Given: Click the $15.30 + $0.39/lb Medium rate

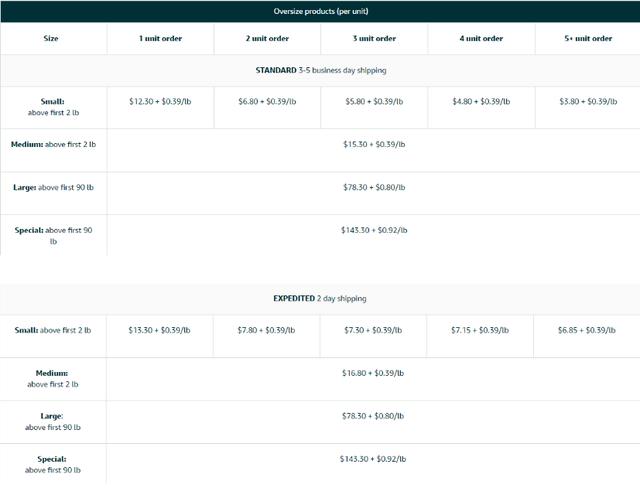Looking at the screenshot, I should 374,144.
